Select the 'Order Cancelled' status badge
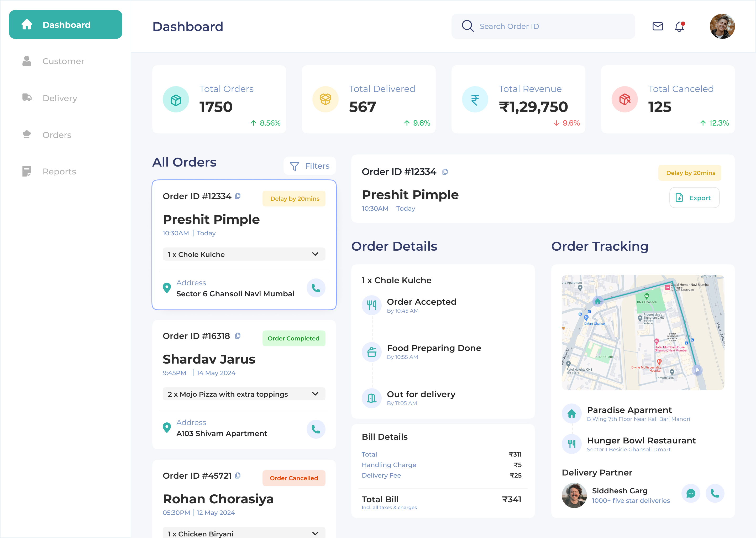The width and height of the screenshot is (756, 538). [293, 478]
